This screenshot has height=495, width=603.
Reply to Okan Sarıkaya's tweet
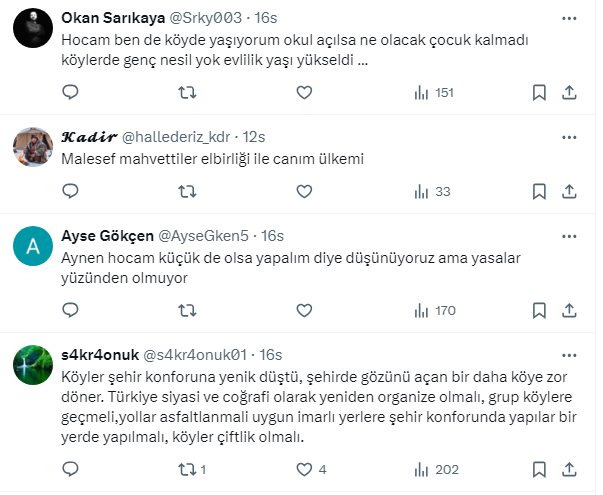70,92
